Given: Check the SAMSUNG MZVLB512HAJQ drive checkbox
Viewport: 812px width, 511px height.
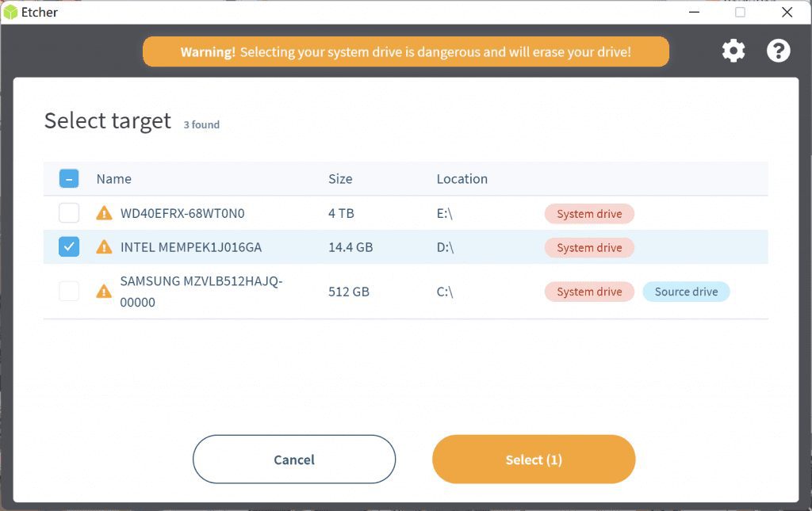Looking at the screenshot, I should [x=69, y=292].
